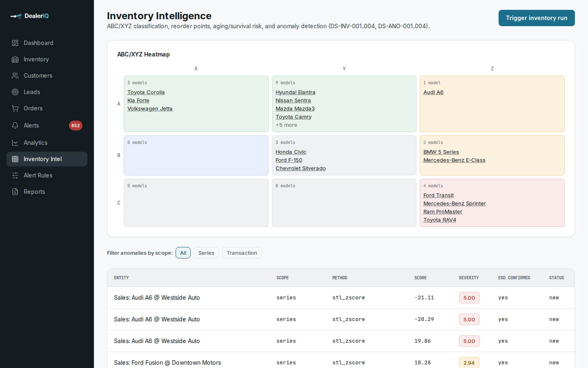Click the DealerIQ logo icon
588x368 pixels.
click(x=16, y=16)
